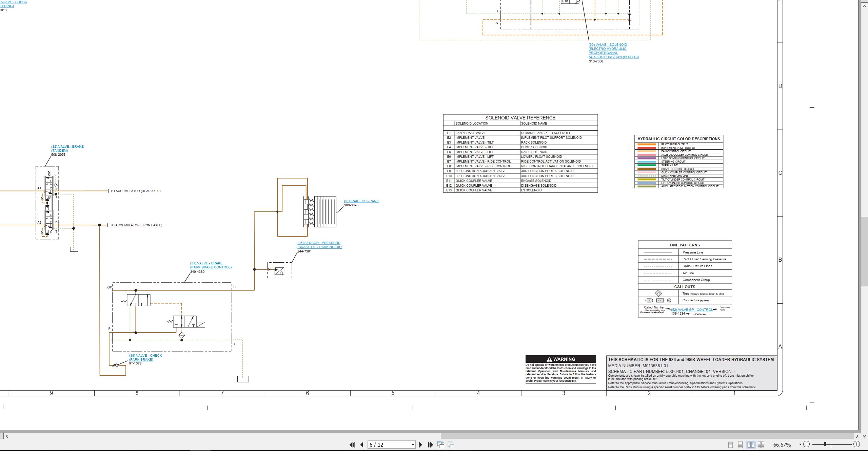Click the zoom in plus button
The image size is (868, 451).
(856, 444)
